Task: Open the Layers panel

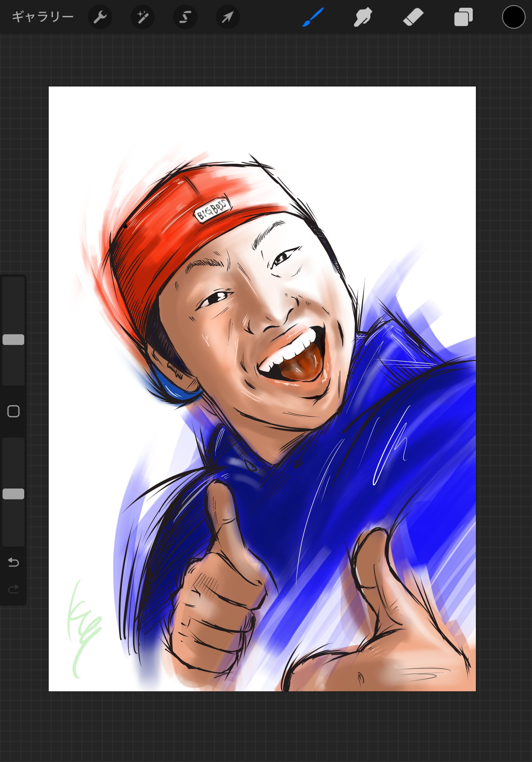Action: 463,17
